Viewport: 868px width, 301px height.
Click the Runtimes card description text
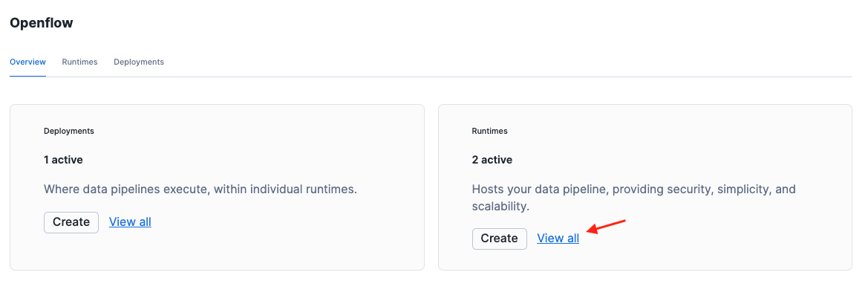pyautogui.click(x=633, y=190)
